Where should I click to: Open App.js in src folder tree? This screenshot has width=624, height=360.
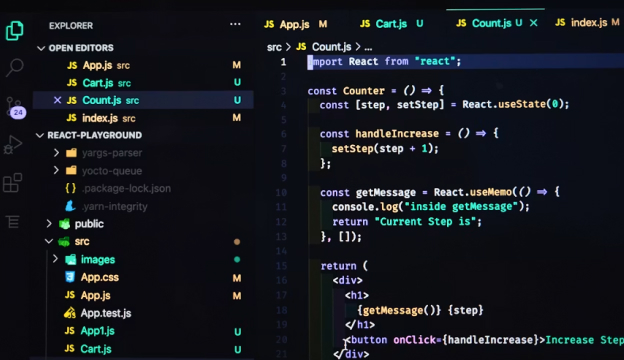pyautogui.click(x=96, y=295)
